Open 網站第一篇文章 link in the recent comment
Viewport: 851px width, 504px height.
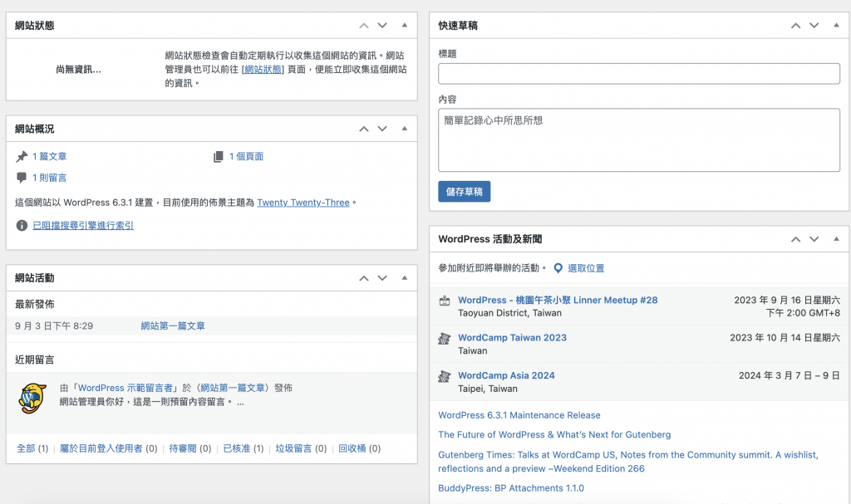click(233, 388)
